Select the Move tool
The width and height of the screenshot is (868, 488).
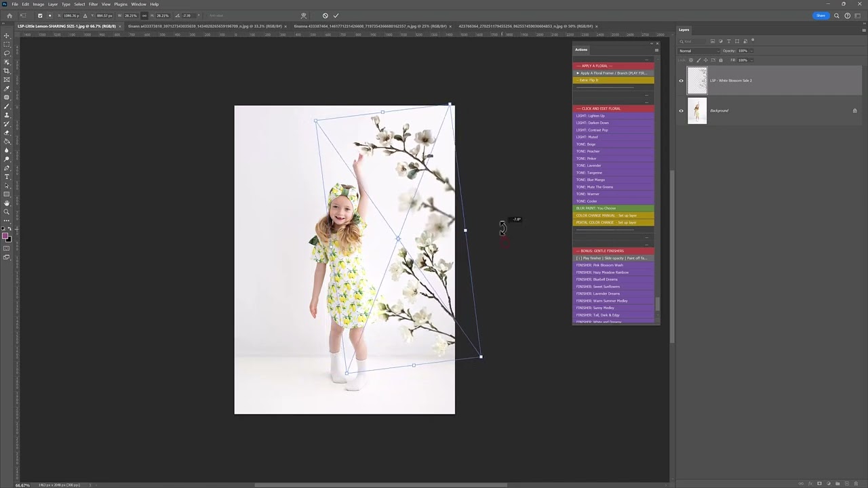(7, 35)
